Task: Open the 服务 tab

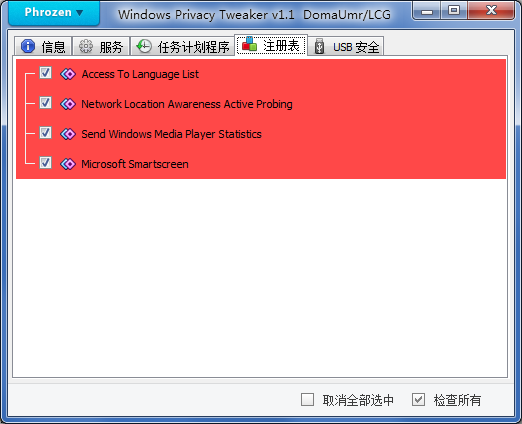Action: pos(101,46)
